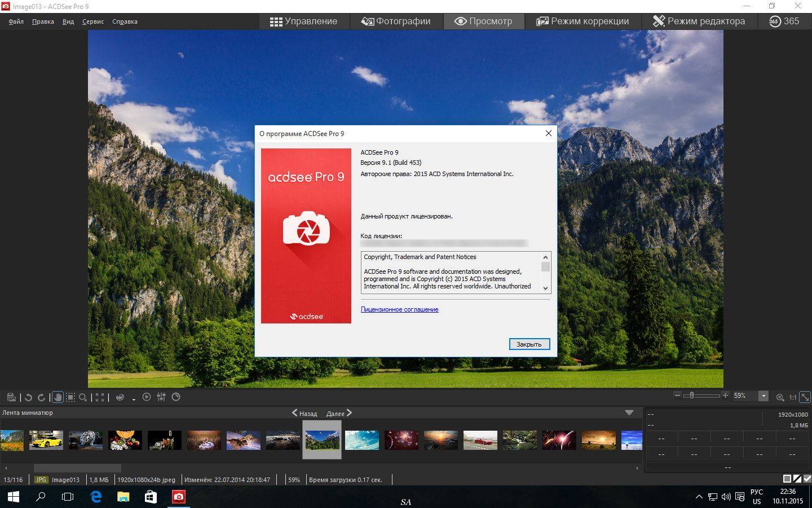
Task: Select the flower field first thumbnail
Action: click(x=12, y=440)
